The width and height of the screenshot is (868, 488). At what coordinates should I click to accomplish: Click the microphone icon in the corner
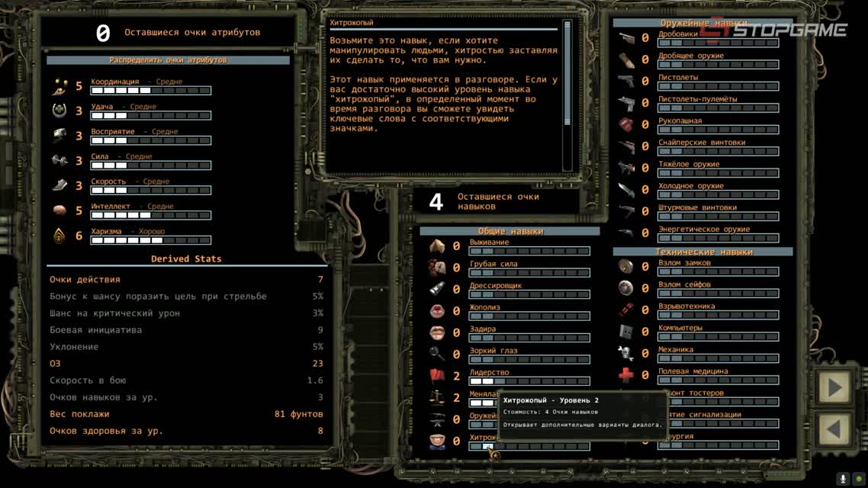(x=843, y=479)
